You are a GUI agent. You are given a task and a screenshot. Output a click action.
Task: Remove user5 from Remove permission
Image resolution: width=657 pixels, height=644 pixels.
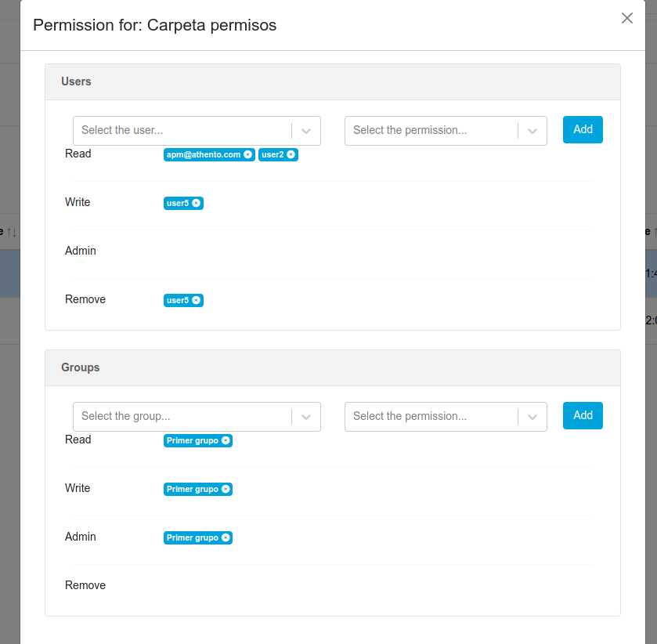[x=197, y=300]
